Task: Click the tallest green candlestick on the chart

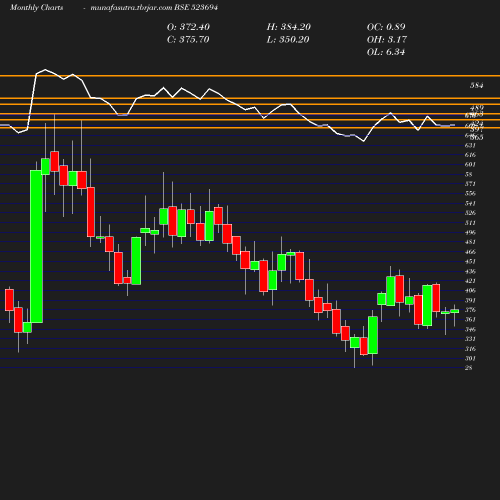Action: (x=36, y=246)
